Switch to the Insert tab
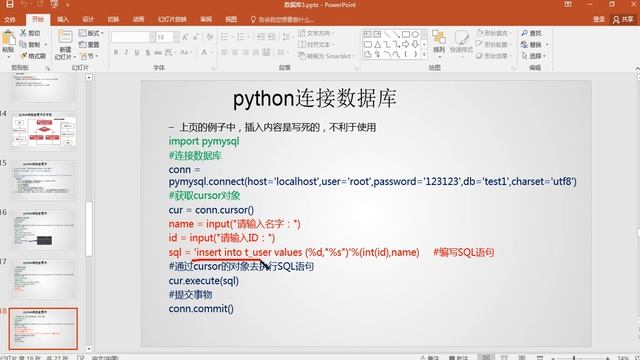Image resolution: width=640 pixels, height=360 pixels. [63, 19]
